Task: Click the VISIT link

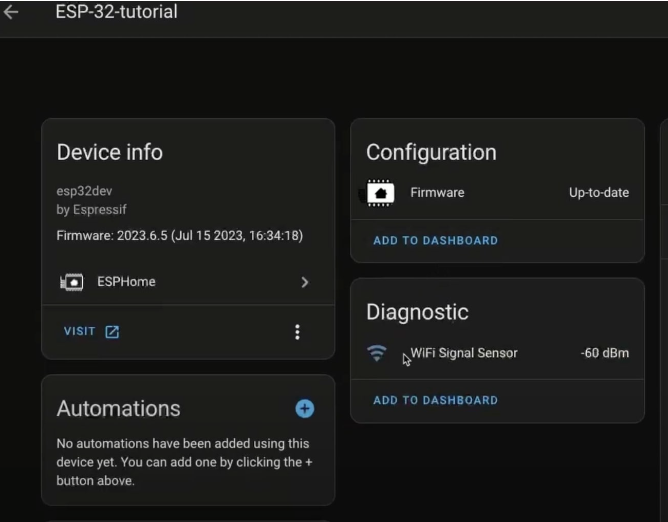Action: coord(79,331)
